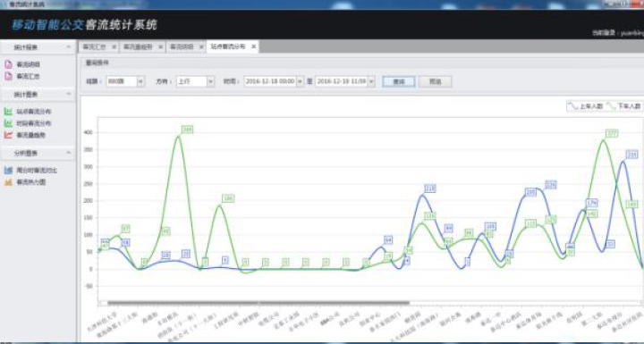Close the 客流明细 tab
This screenshot has height=344, width=644.
[201, 46]
